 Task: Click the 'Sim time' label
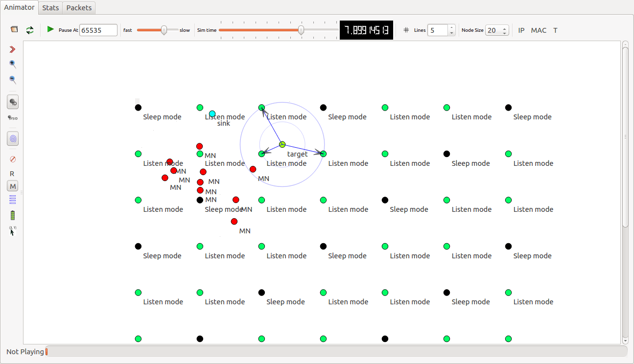(x=207, y=30)
